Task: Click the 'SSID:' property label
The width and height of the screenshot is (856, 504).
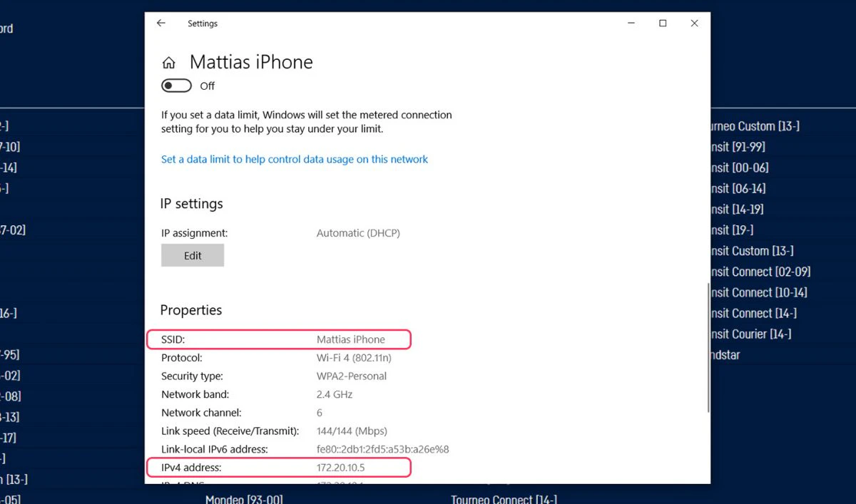Action: coord(173,339)
